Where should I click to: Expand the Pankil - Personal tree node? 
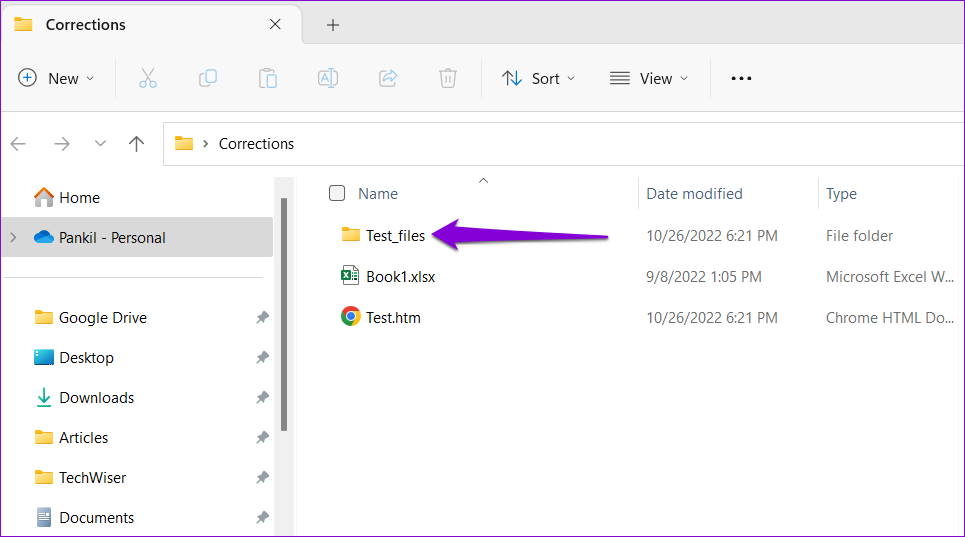click(x=14, y=237)
